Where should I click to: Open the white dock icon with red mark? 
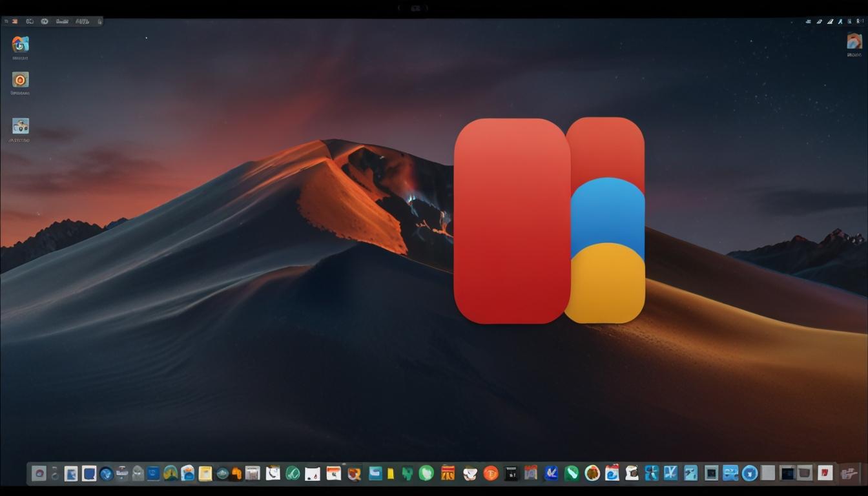[x=825, y=473]
